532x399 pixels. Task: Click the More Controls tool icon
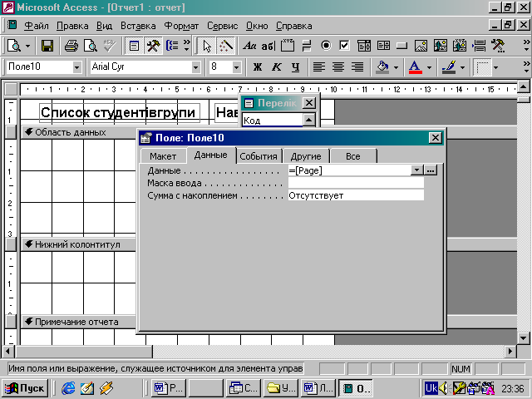pyautogui.click(x=498, y=46)
